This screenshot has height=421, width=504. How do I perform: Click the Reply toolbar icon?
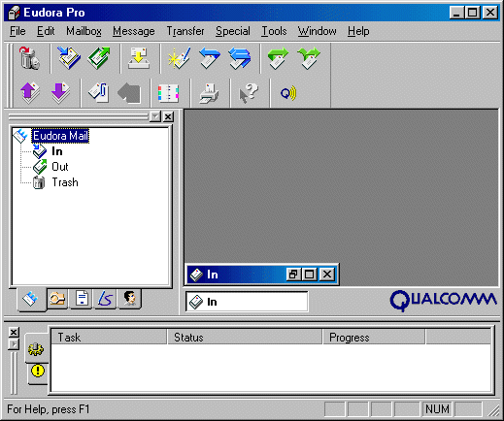click(x=210, y=58)
